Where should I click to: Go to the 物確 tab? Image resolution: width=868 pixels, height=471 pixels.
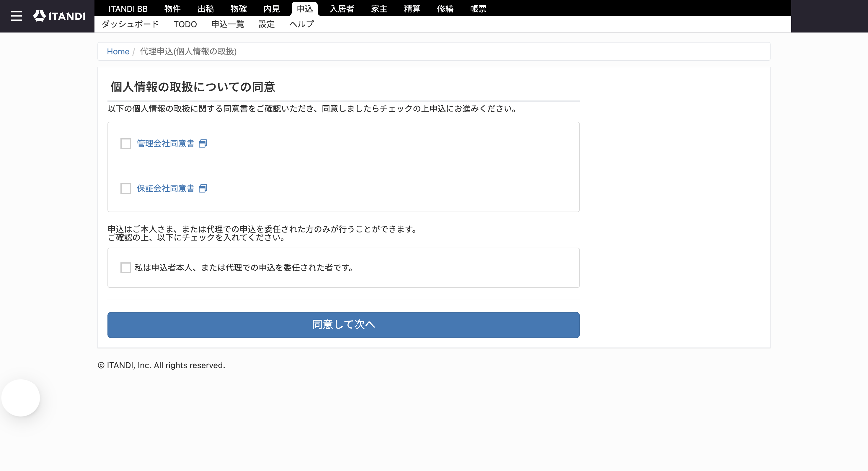[x=239, y=9]
